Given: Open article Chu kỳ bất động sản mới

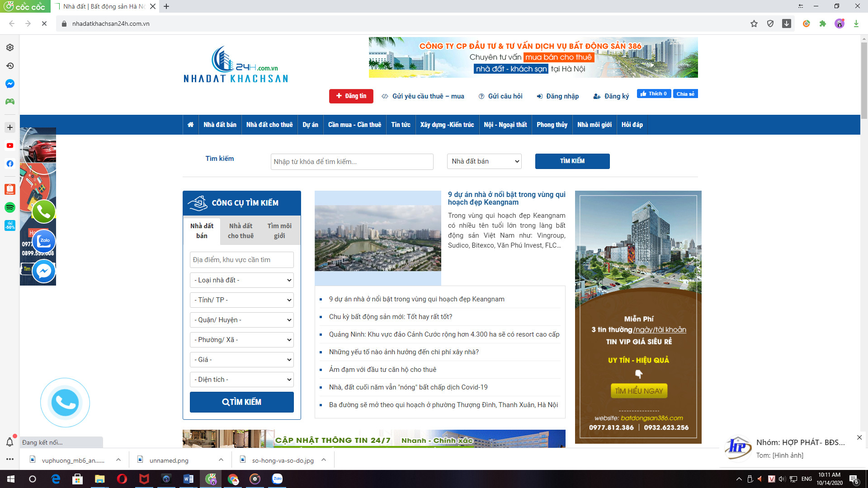Looking at the screenshot, I should tap(391, 317).
